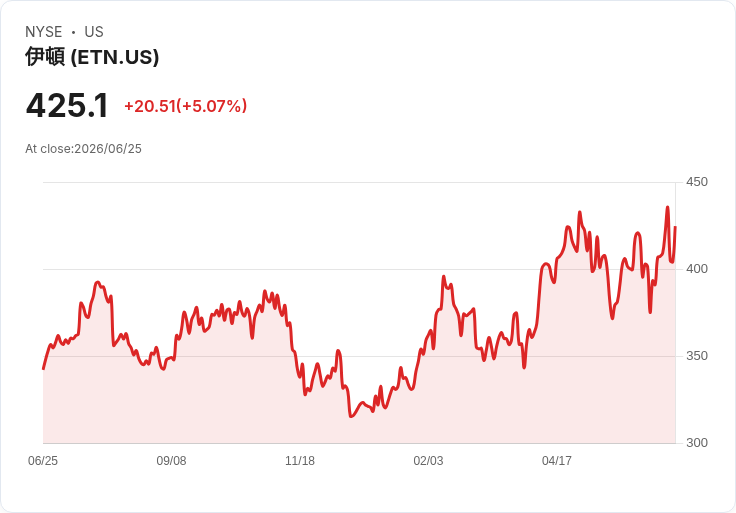Click the 450 price axis label
Image resolution: width=736 pixels, height=513 pixels.
pos(697,182)
